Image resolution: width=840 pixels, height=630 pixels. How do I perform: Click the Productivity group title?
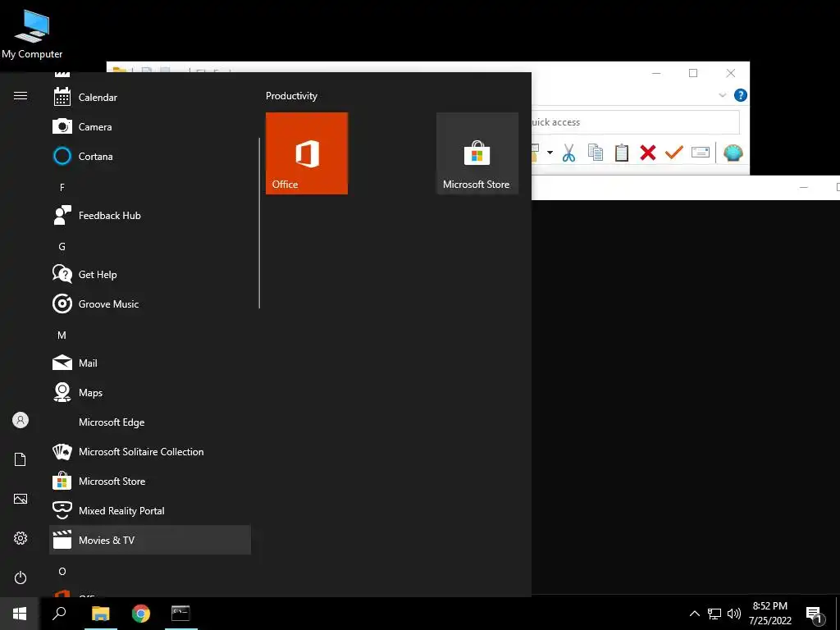coord(291,96)
